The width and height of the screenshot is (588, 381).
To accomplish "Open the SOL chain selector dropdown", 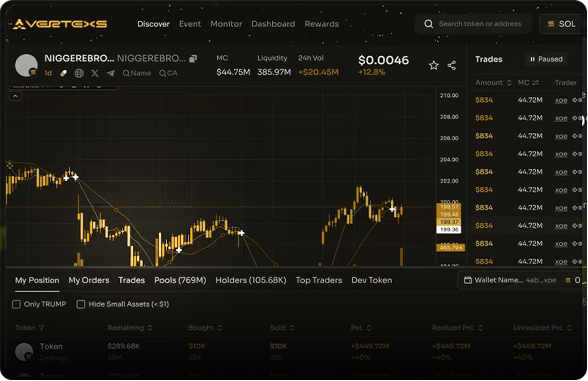I will click(x=561, y=24).
